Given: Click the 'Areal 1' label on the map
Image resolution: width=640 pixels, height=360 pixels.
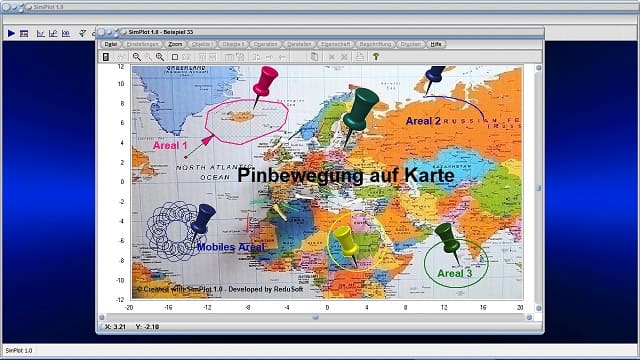Looking at the screenshot, I should pos(170,145).
